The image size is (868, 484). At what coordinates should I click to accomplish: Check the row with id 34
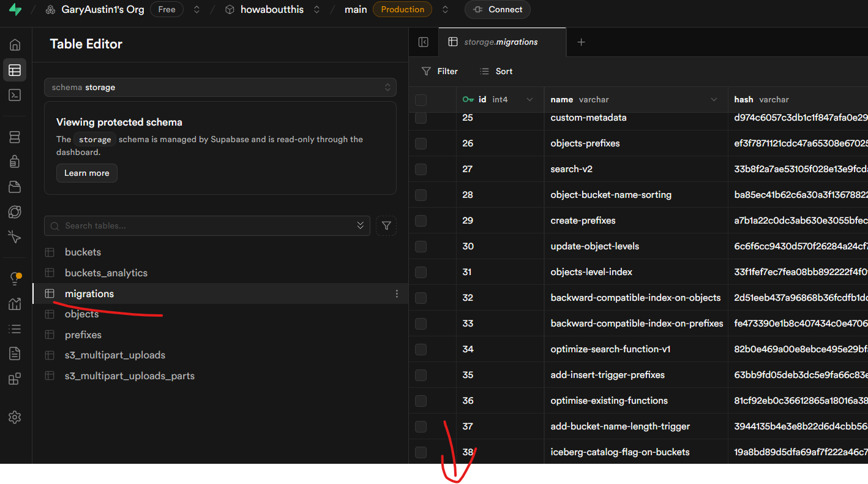421,349
